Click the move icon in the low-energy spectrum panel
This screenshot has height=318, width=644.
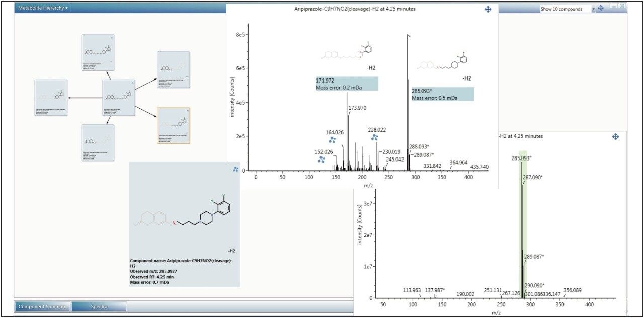click(615, 136)
